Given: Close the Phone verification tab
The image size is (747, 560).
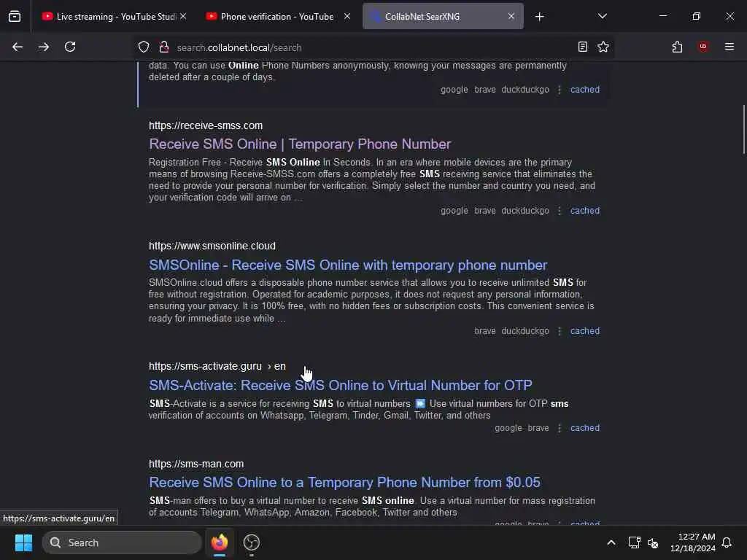Looking at the screenshot, I should click(347, 16).
